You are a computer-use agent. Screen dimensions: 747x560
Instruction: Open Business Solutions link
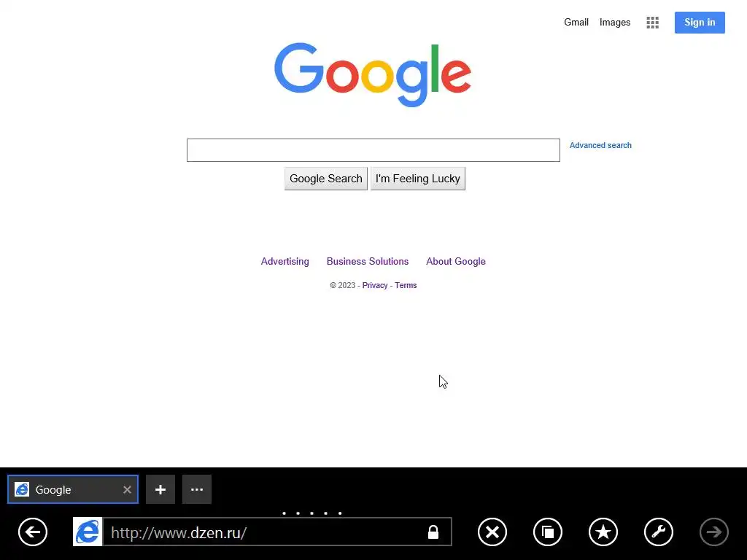tap(368, 262)
